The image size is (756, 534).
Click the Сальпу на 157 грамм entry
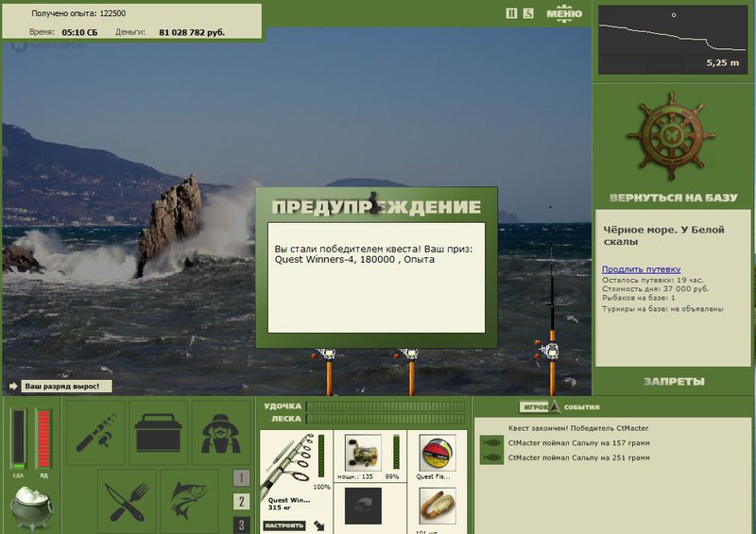[579, 443]
